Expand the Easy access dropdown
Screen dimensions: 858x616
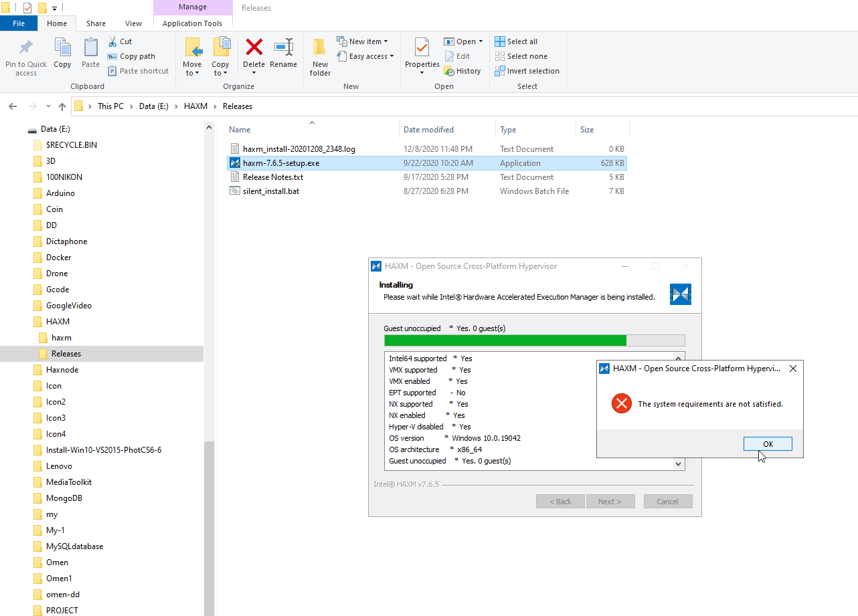(x=365, y=56)
